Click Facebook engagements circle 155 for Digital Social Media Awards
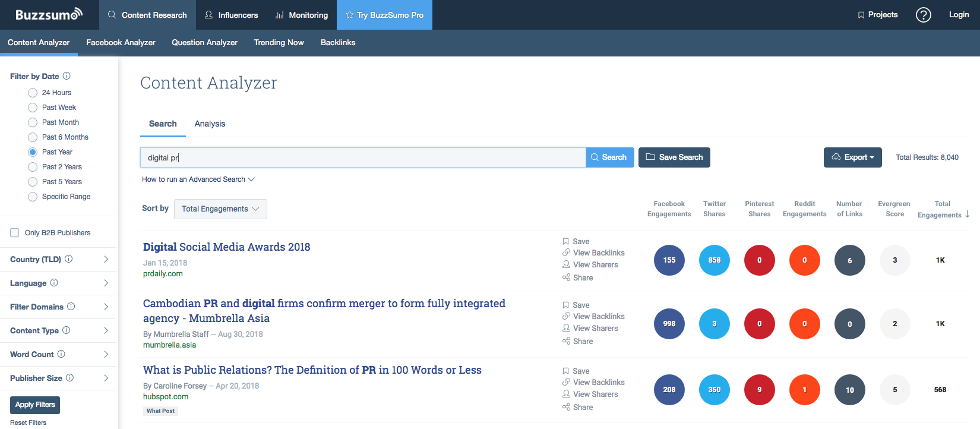Screen dimensions: 980x429 [669, 260]
